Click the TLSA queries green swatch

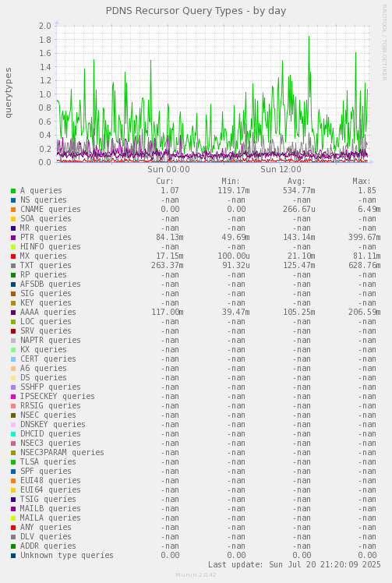[x=13, y=461]
